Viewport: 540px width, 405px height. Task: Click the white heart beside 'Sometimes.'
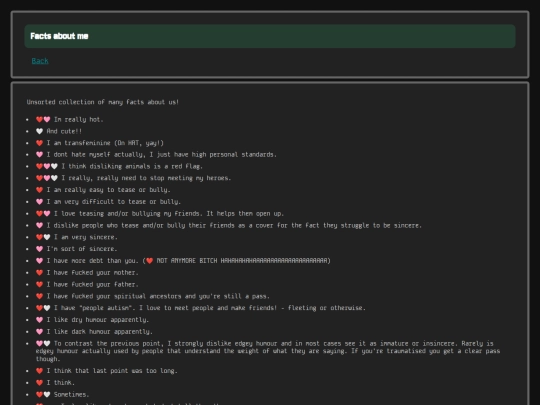coord(47,395)
